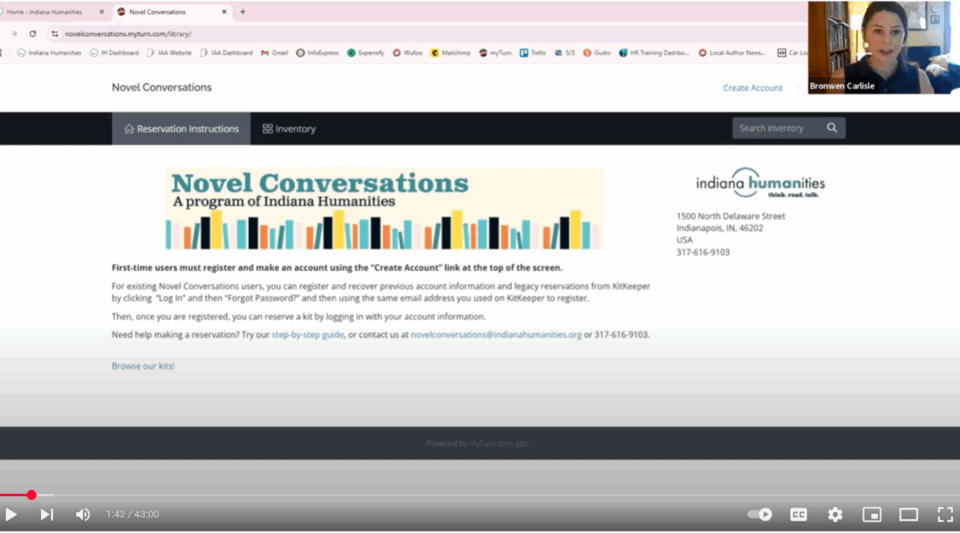Click the Novel Conversations banner image

point(384,209)
